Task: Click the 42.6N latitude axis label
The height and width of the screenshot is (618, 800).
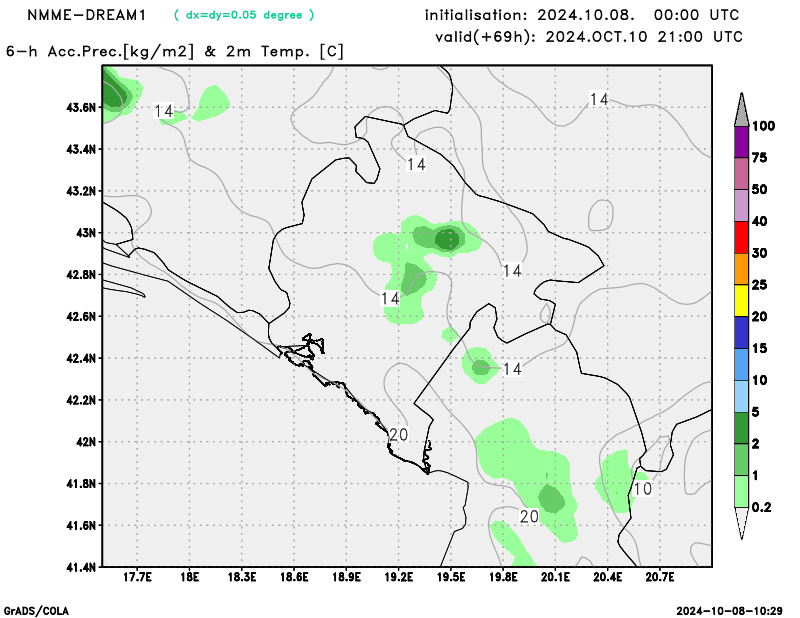Action: click(81, 316)
